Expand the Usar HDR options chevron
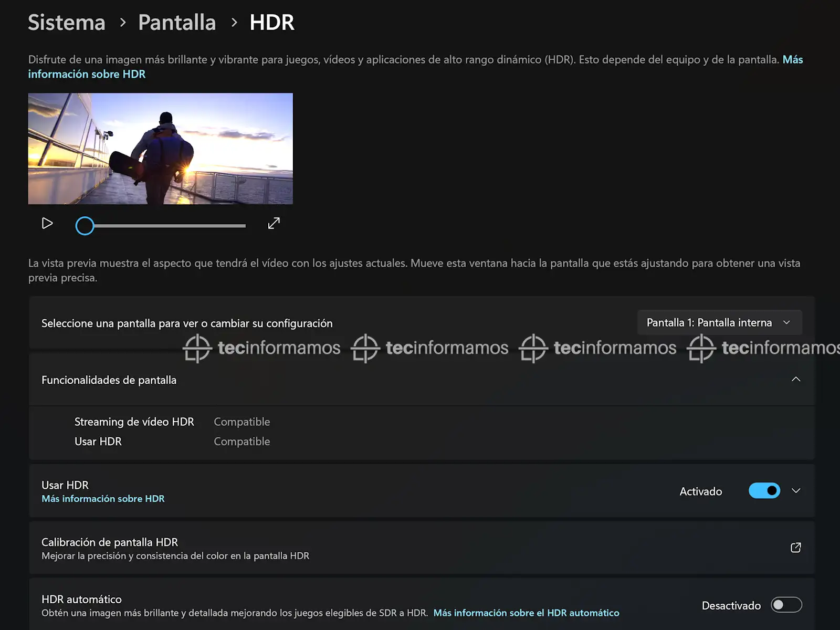The image size is (840, 630). [796, 491]
